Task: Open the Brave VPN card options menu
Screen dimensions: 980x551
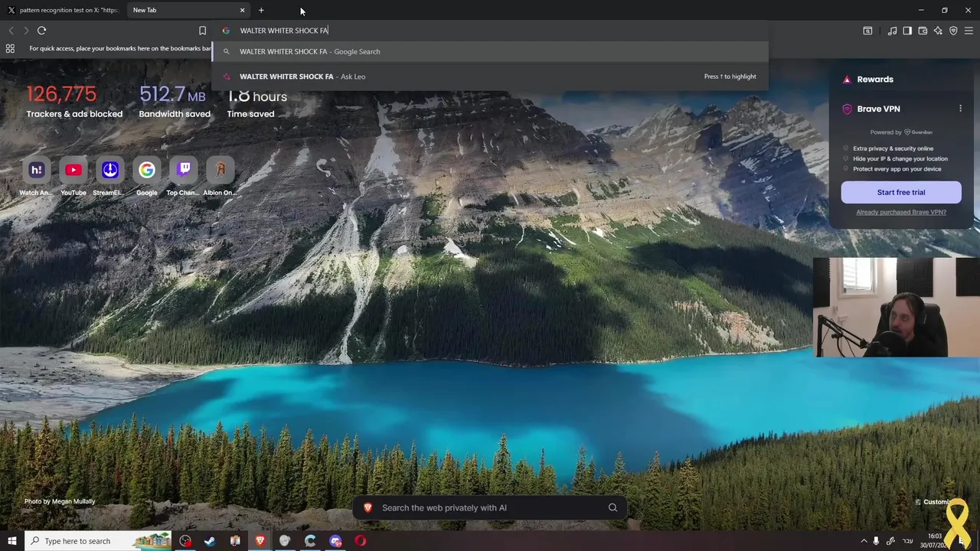Action: (960, 109)
